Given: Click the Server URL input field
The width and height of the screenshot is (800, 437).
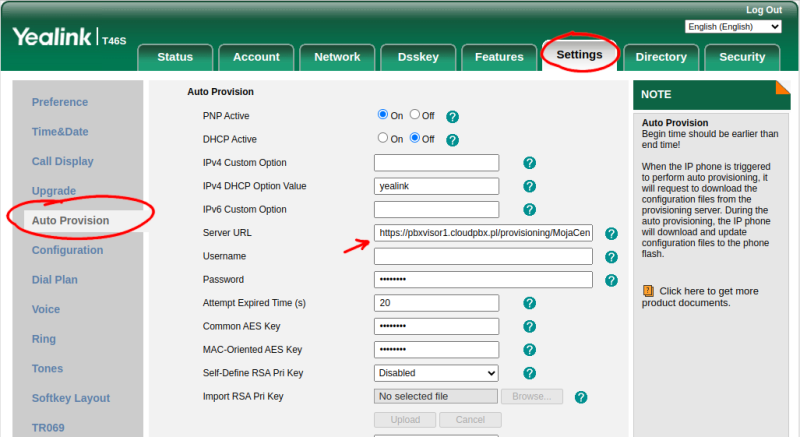Looking at the screenshot, I should tap(483, 233).
